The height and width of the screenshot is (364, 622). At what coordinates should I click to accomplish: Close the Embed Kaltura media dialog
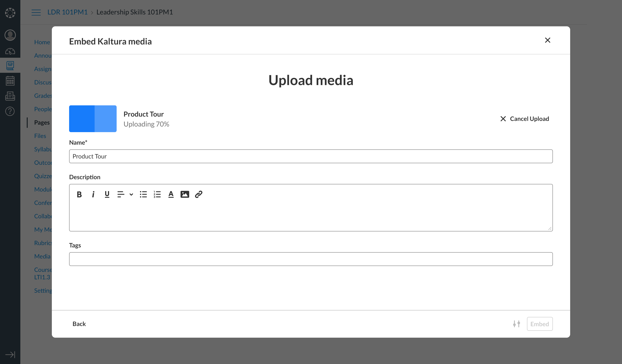(547, 40)
